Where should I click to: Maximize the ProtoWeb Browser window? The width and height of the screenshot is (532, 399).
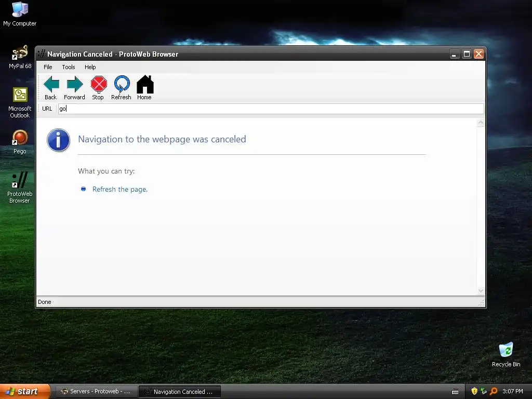467,54
